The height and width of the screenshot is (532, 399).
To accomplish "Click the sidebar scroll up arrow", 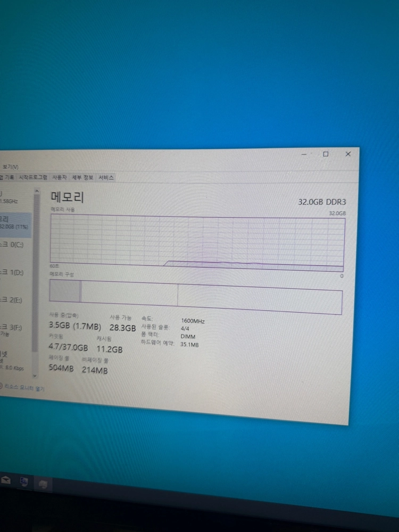I will [x=37, y=192].
